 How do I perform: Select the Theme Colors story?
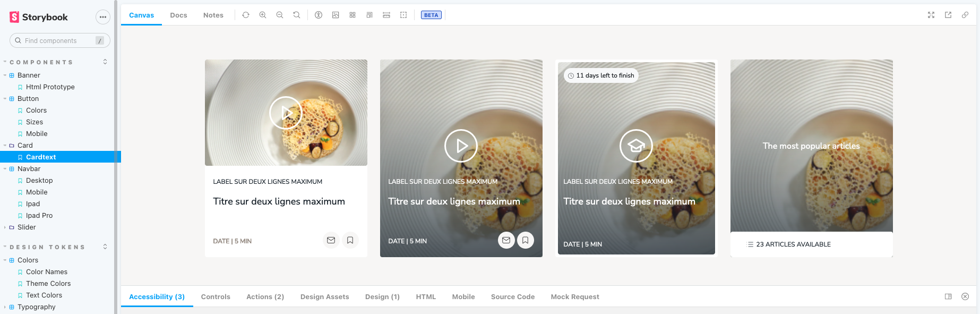[x=48, y=284]
